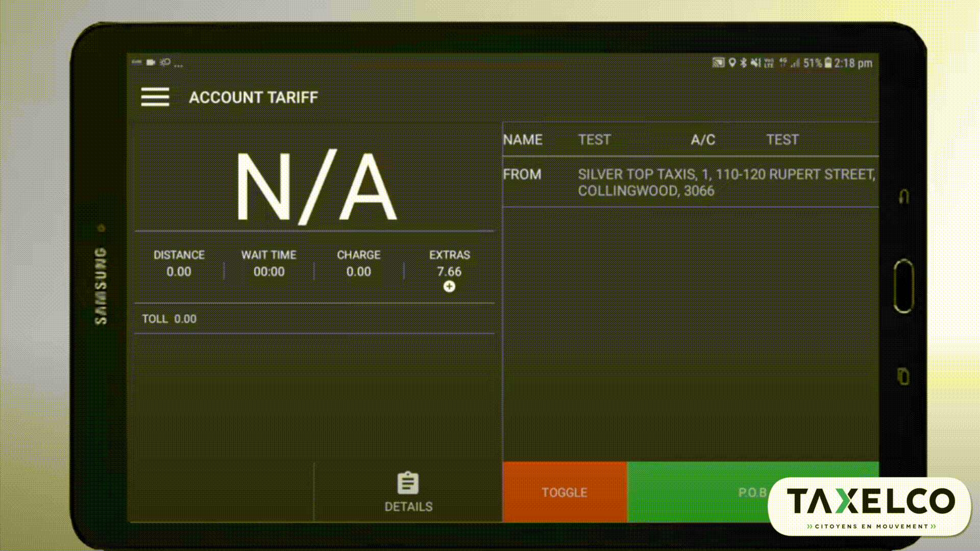
Task: Open the Details clipboard icon
Action: (408, 483)
